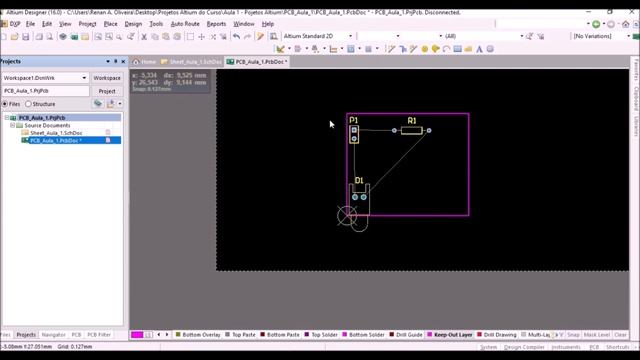This screenshot has width=640, height=360.
Task: Click the Clear button
Action: [x=620, y=335]
